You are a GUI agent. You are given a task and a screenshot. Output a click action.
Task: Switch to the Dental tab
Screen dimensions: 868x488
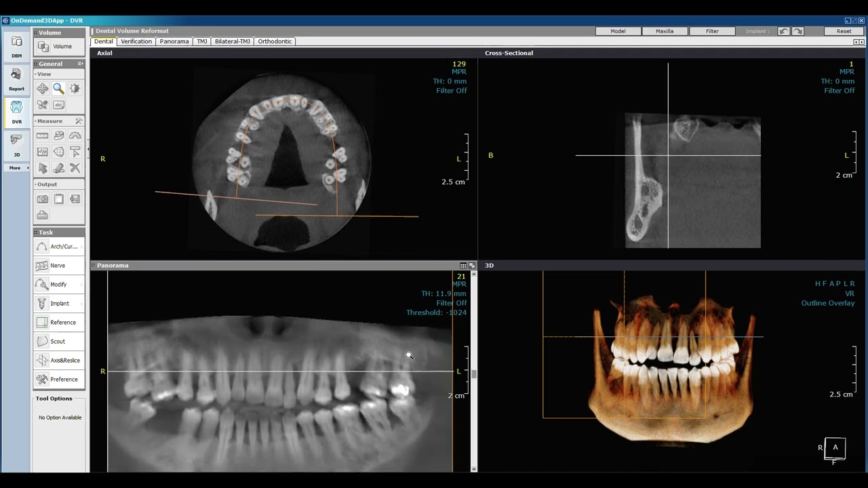pyautogui.click(x=104, y=41)
